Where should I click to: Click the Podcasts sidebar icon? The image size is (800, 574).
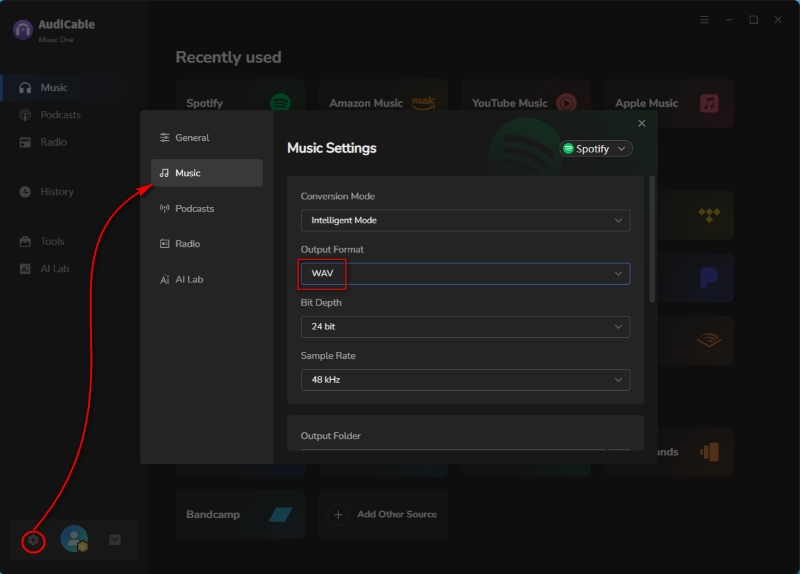click(25, 115)
